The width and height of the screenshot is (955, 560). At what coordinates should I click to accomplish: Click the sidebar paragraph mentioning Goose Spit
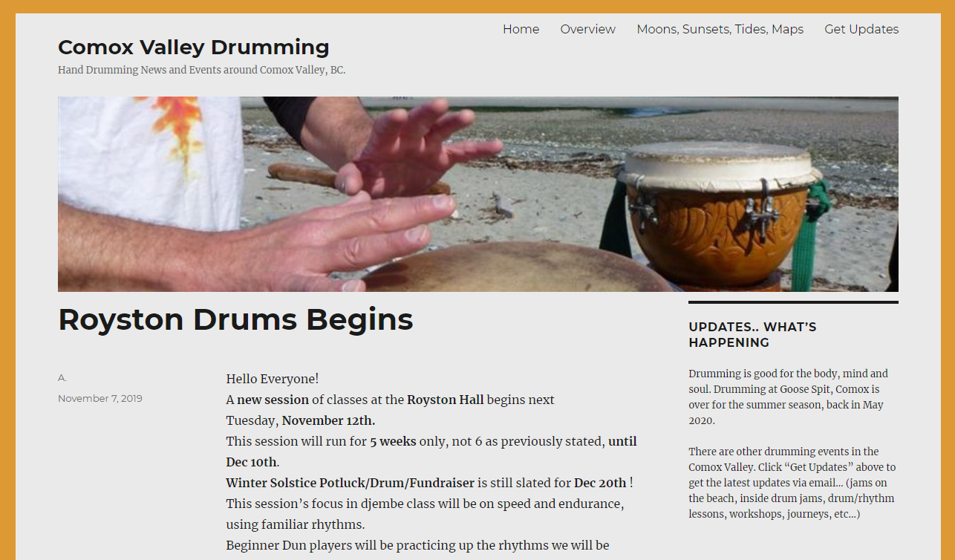coord(787,397)
